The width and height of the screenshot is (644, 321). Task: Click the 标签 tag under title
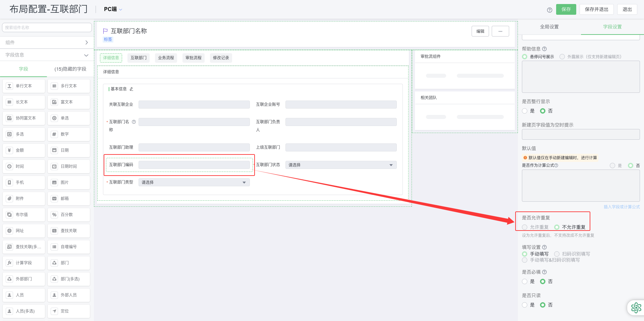tap(108, 40)
